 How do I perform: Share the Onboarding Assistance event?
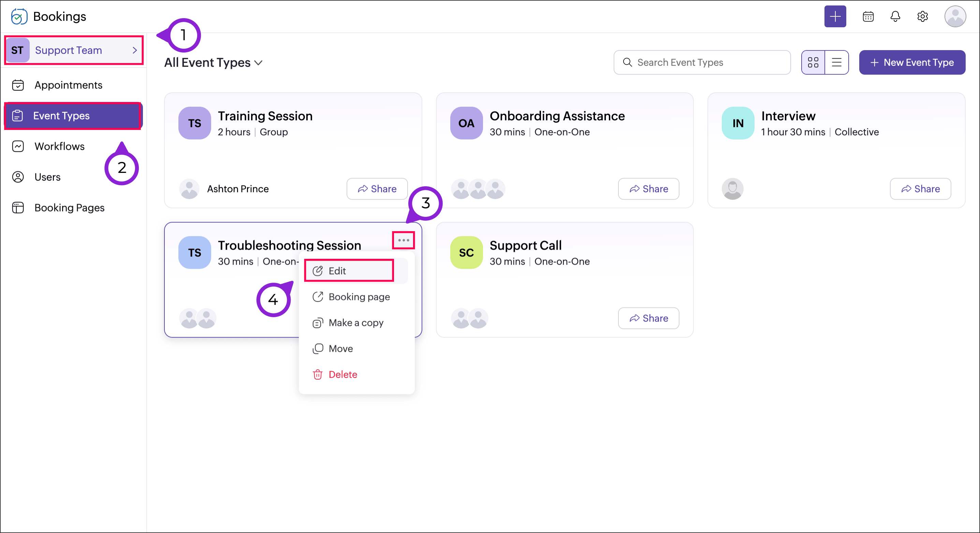point(648,189)
